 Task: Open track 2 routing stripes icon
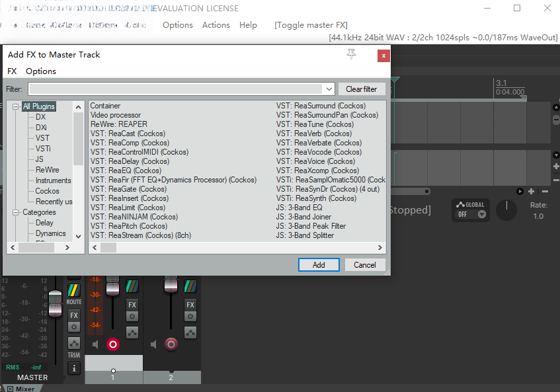190,286
